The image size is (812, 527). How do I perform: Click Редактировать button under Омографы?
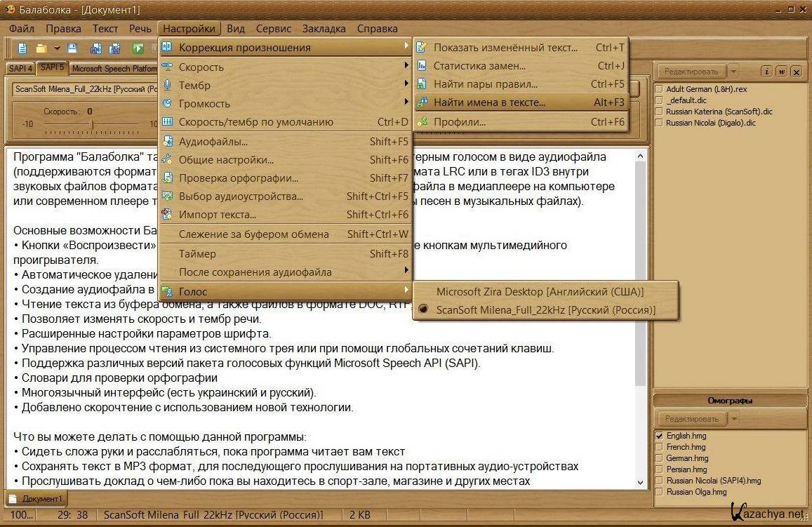click(x=691, y=419)
